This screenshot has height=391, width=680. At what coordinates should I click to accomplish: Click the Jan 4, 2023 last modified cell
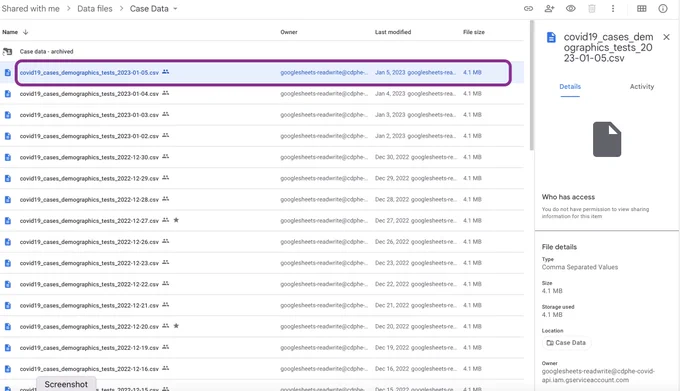(415, 94)
